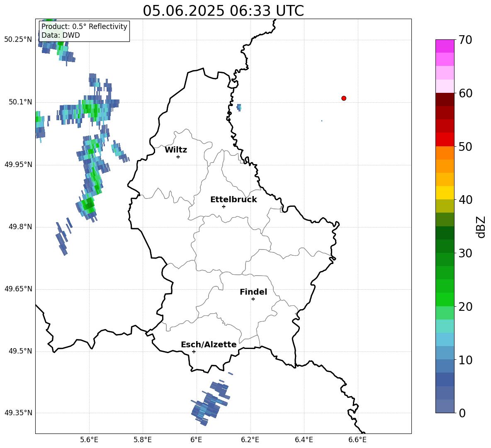The image size is (491, 448).
Task: Click the red dot marker east of Luxembourg
Action: pyautogui.click(x=343, y=98)
